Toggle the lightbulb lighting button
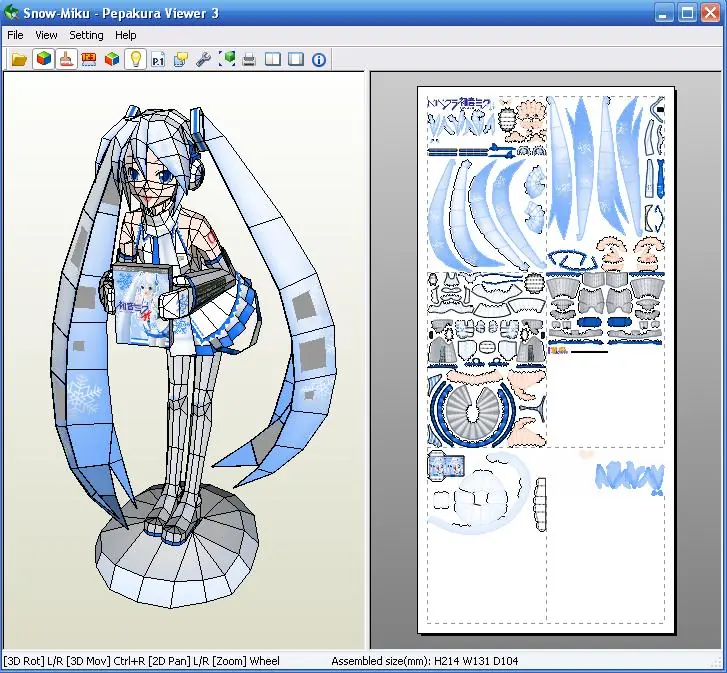This screenshot has height=673, width=727. click(x=135, y=59)
